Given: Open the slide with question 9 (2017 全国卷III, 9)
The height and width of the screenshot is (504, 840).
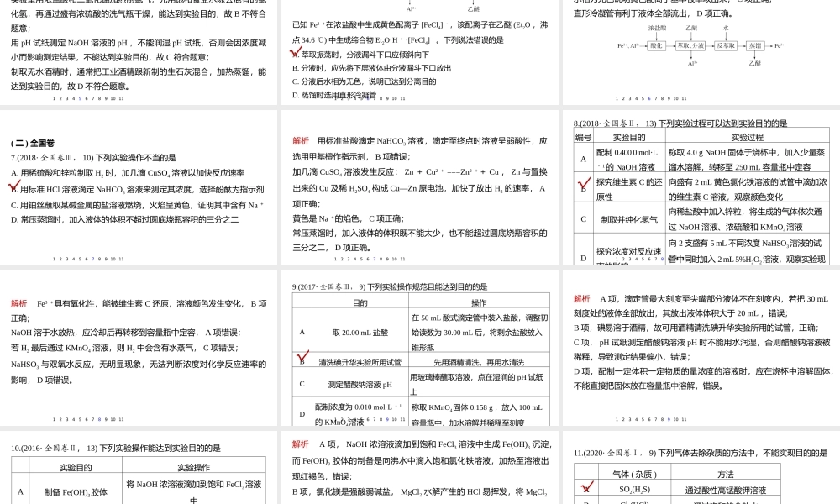Looking at the screenshot, I should [420, 348].
